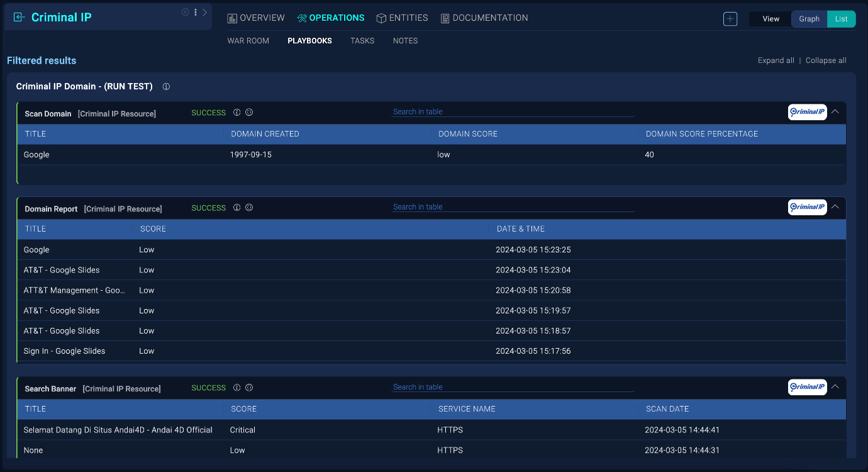
Task: Click the 1997-09-15 domain created cell
Action: pos(251,155)
